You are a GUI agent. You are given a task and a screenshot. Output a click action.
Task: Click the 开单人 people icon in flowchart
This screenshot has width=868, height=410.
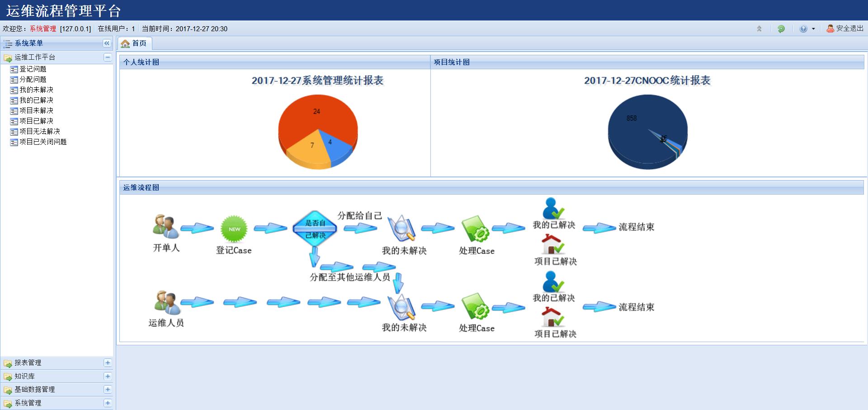tap(165, 226)
